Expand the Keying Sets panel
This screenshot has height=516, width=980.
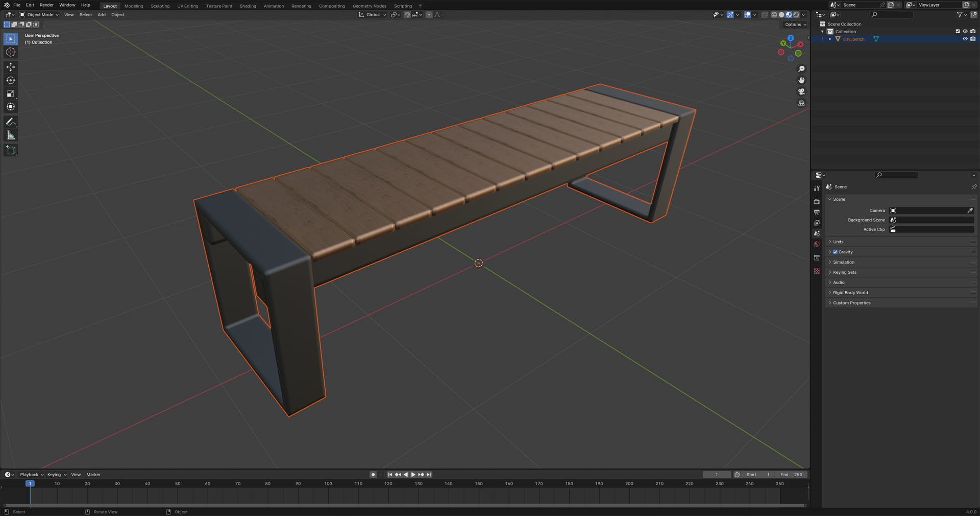[901, 272]
